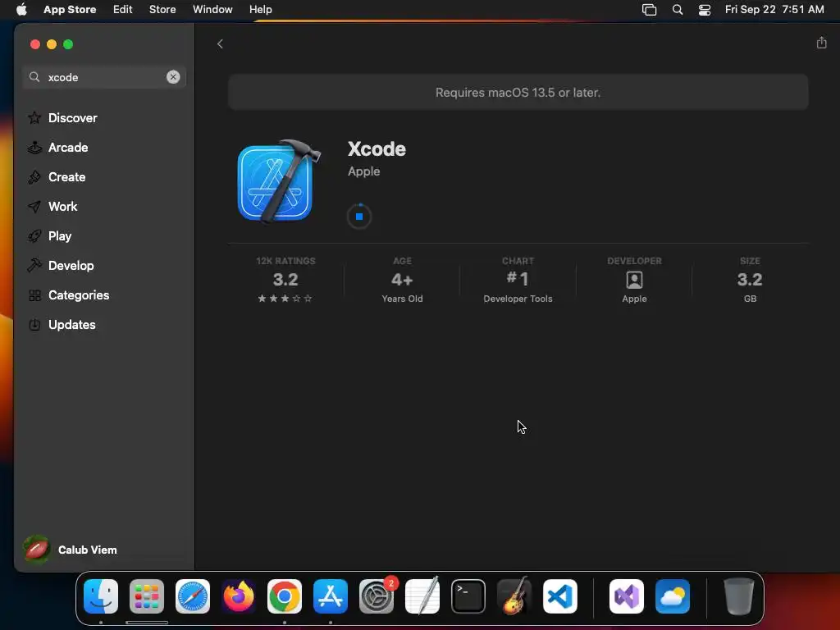Click the date and time display

coord(774,9)
